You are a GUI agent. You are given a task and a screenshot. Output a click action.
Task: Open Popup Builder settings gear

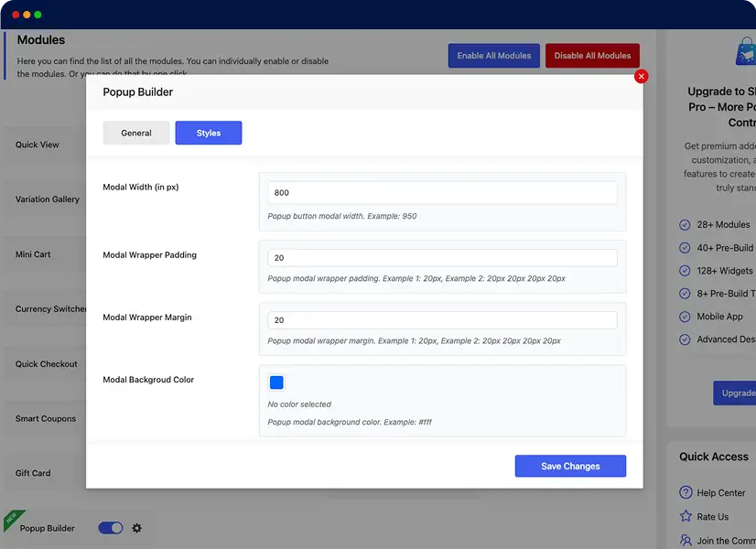click(137, 528)
